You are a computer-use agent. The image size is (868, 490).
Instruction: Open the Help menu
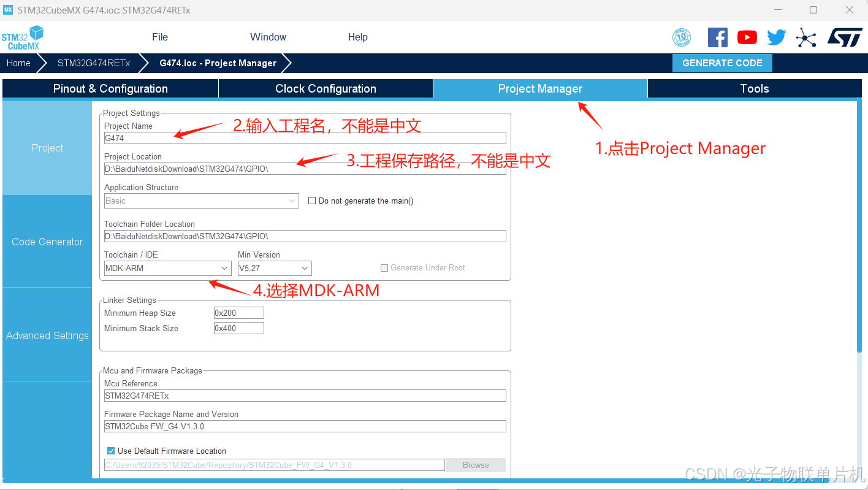pos(358,37)
